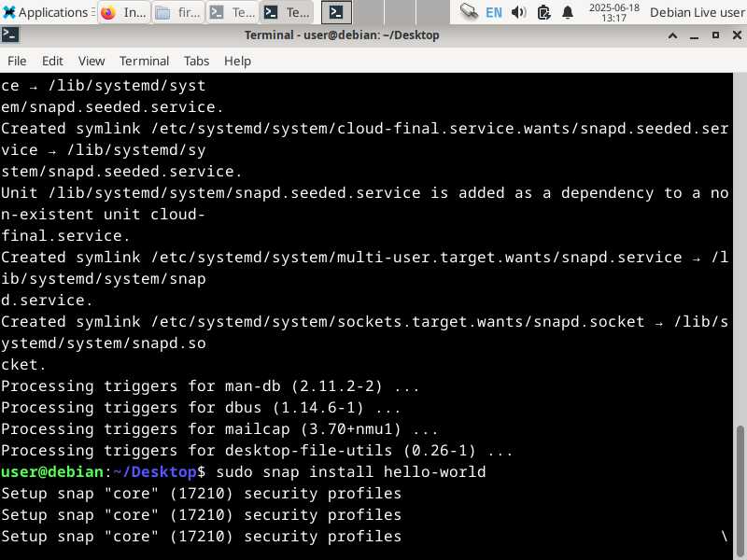Click 'Processing triggers for mailcap' line

click(219, 429)
